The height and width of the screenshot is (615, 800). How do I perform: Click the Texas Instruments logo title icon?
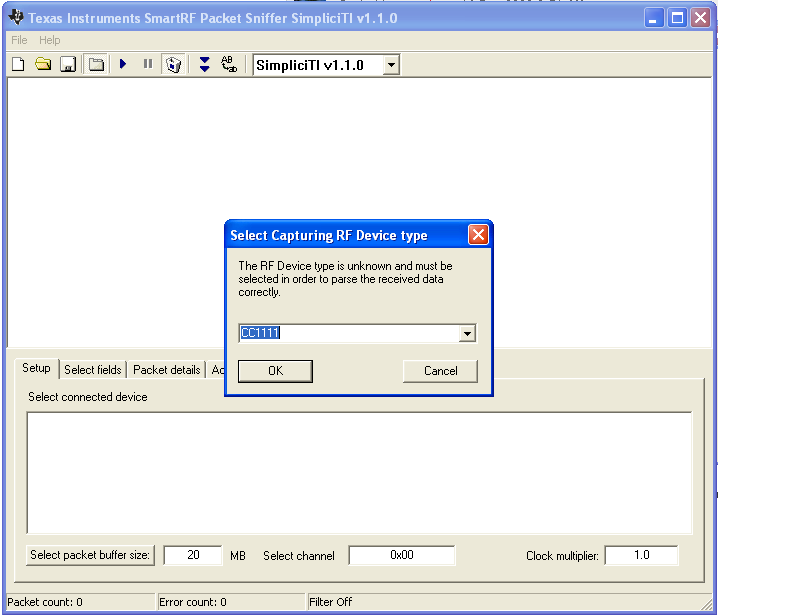pyautogui.click(x=16, y=17)
